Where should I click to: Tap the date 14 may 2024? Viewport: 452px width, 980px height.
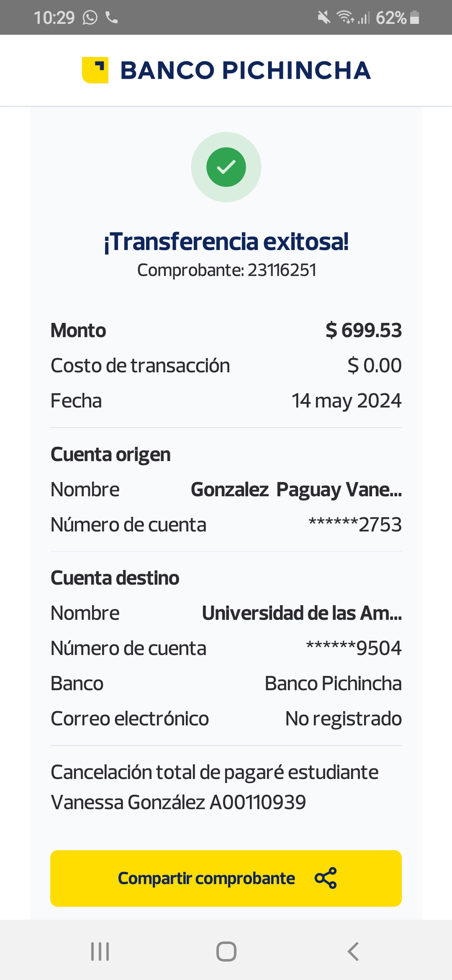346,401
